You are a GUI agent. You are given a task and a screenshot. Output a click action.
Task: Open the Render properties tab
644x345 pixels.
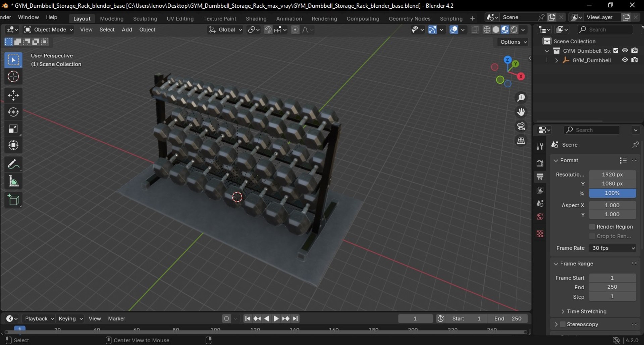pyautogui.click(x=540, y=163)
